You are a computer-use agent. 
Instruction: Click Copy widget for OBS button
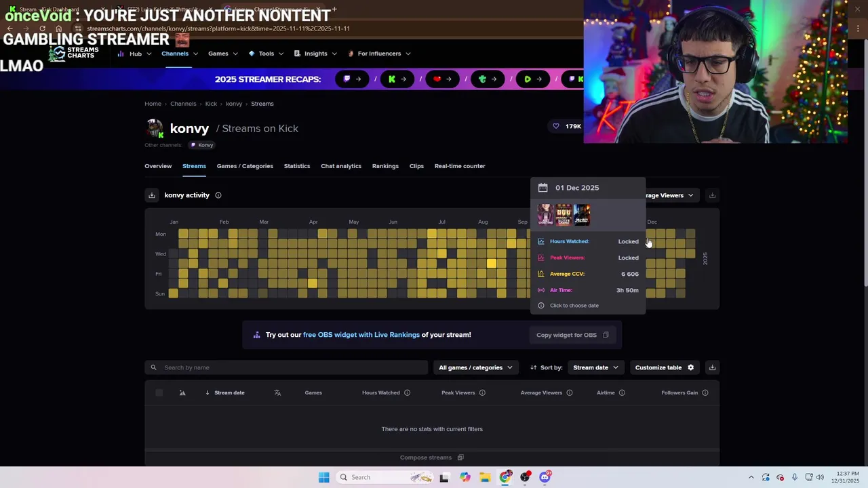[x=572, y=335]
